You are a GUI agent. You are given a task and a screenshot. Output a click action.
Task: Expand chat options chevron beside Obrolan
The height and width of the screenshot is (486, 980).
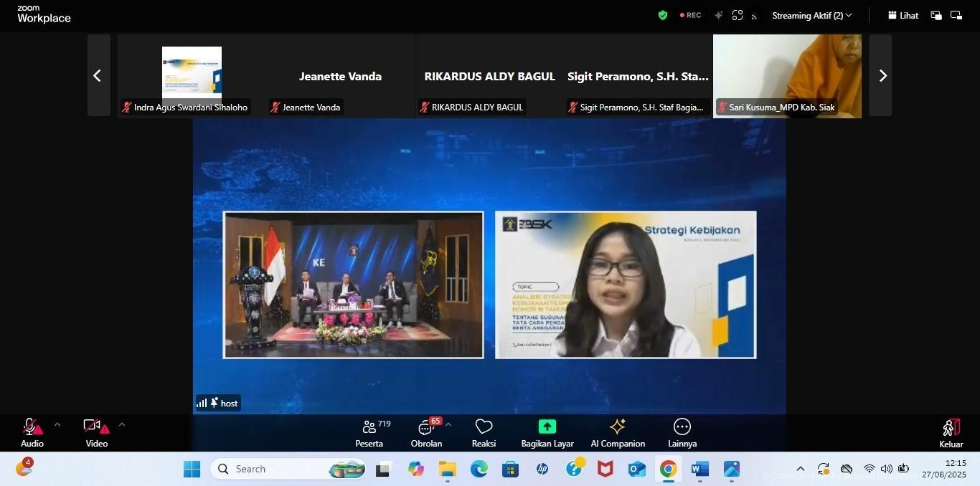coord(448,425)
